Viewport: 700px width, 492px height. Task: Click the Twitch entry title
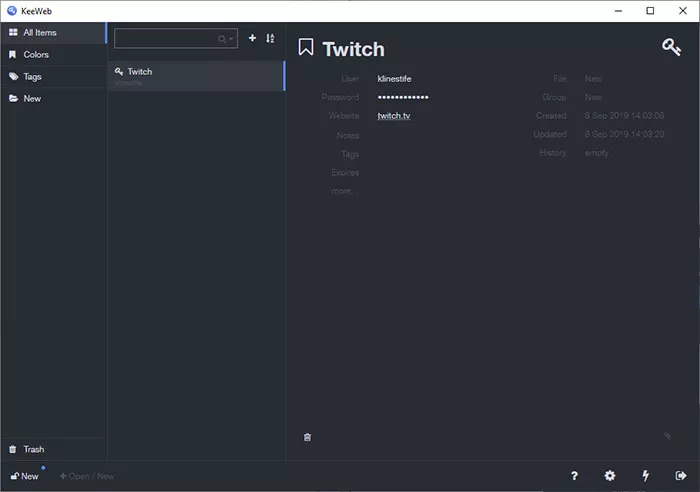pos(353,49)
